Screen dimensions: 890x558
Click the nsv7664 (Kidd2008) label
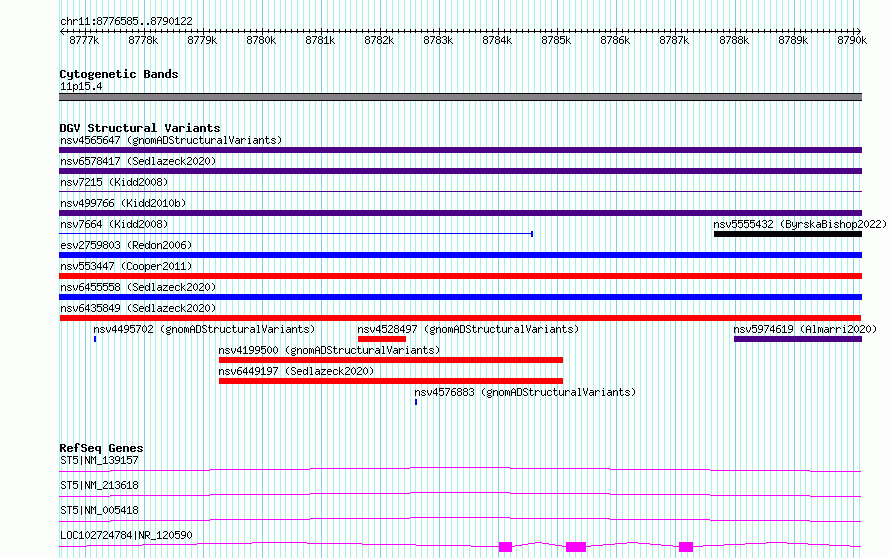tap(114, 224)
